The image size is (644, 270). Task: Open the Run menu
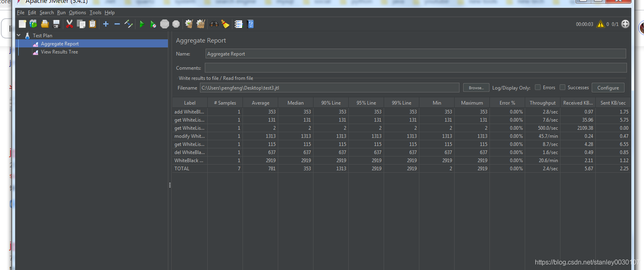[61, 13]
